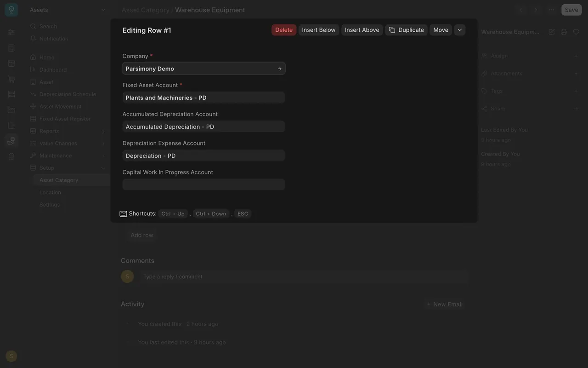Screen dimensions: 588x368
Task: Open the stock shelves icon in left rail
Action: tap(11, 94)
